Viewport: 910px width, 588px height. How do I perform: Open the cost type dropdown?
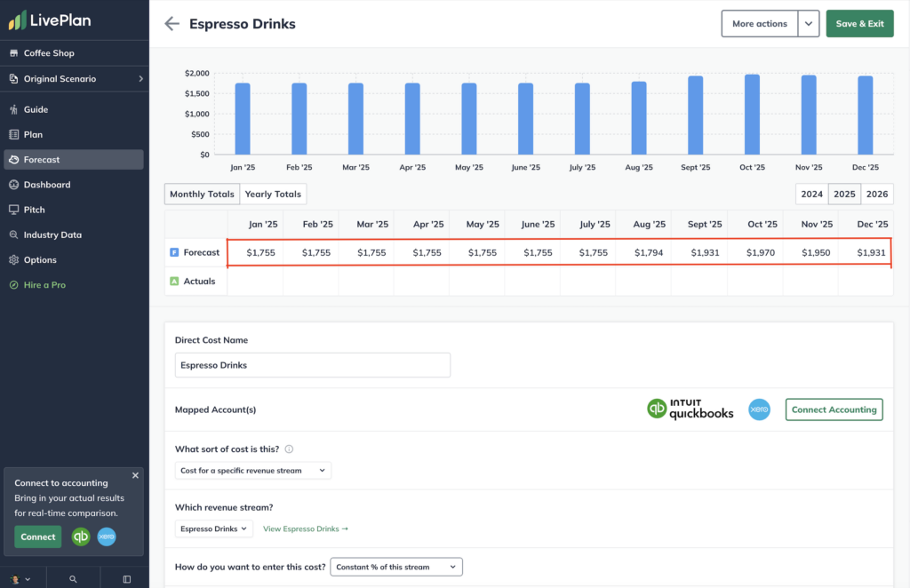click(253, 471)
